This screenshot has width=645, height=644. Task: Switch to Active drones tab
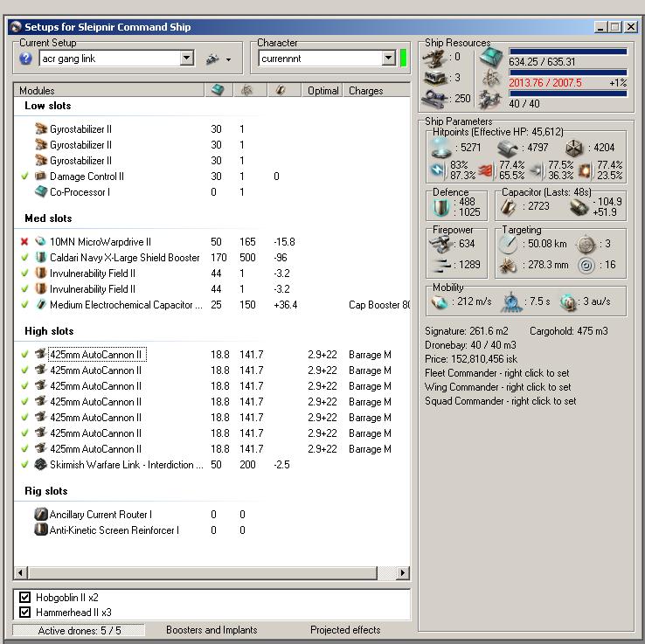(x=79, y=630)
